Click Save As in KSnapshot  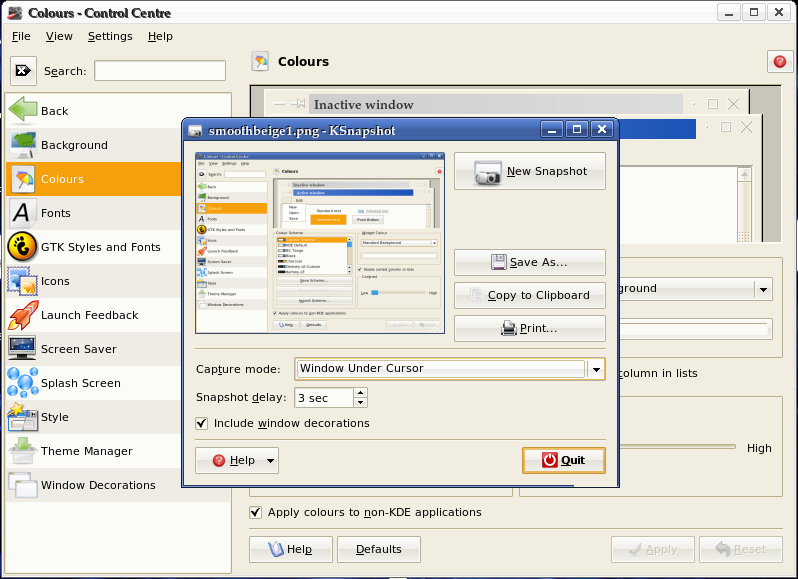coord(530,262)
